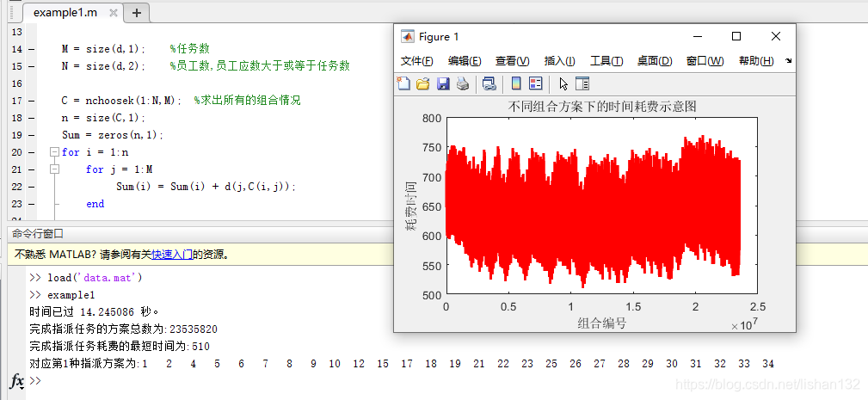Click the elapsed time 14.245086 output line
The width and height of the screenshot is (868, 400).
[95, 312]
